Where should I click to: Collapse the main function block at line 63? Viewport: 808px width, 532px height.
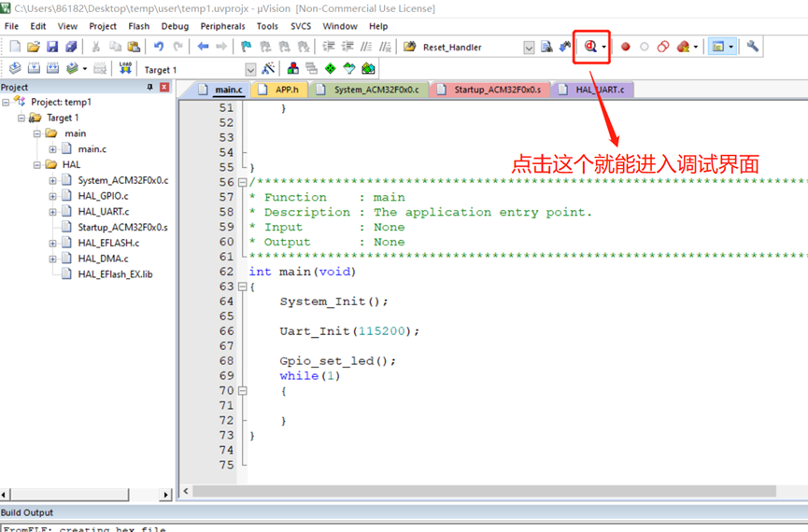coord(243,287)
